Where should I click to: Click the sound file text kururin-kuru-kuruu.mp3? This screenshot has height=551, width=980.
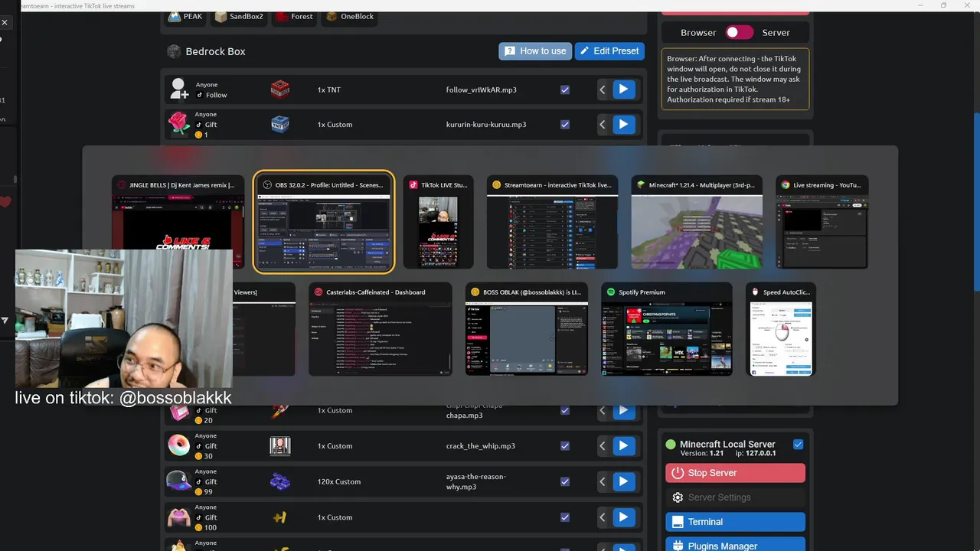(x=486, y=124)
